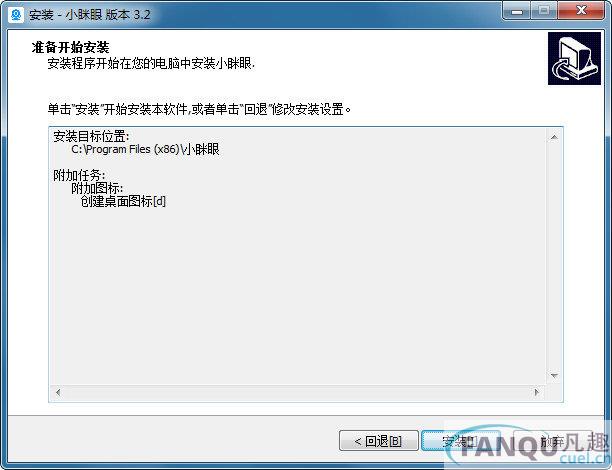Click the 准备开始安装 heading
Screen dimensions: 612x470
70,48
